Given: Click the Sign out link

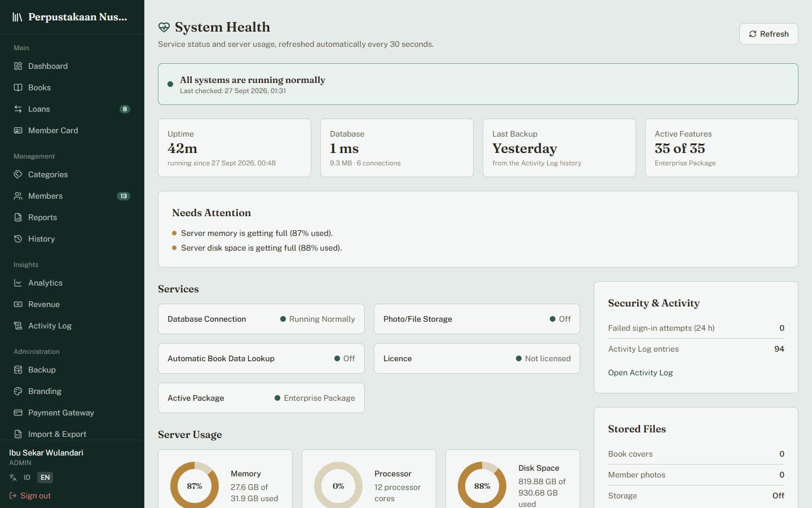Looking at the screenshot, I should click(30, 496).
